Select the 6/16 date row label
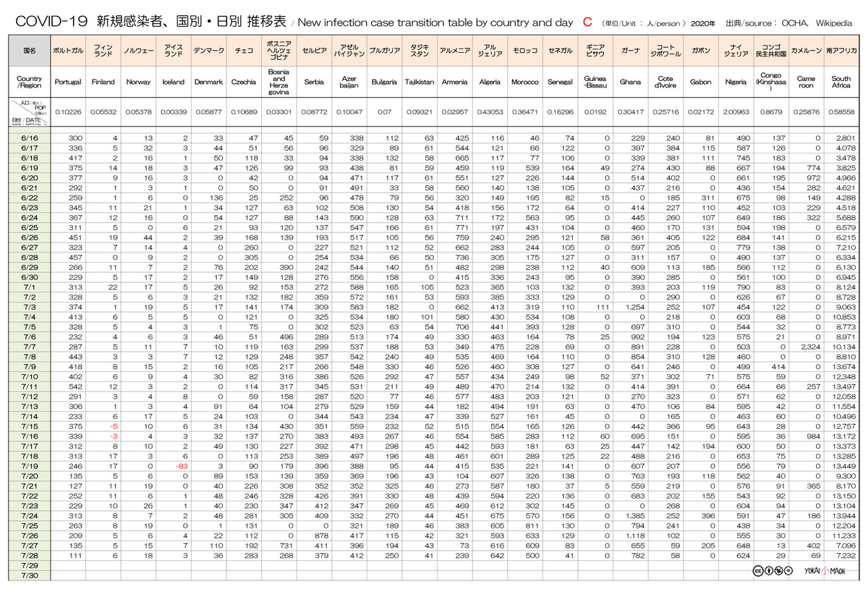868x592 pixels. click(x=29, y=137)
